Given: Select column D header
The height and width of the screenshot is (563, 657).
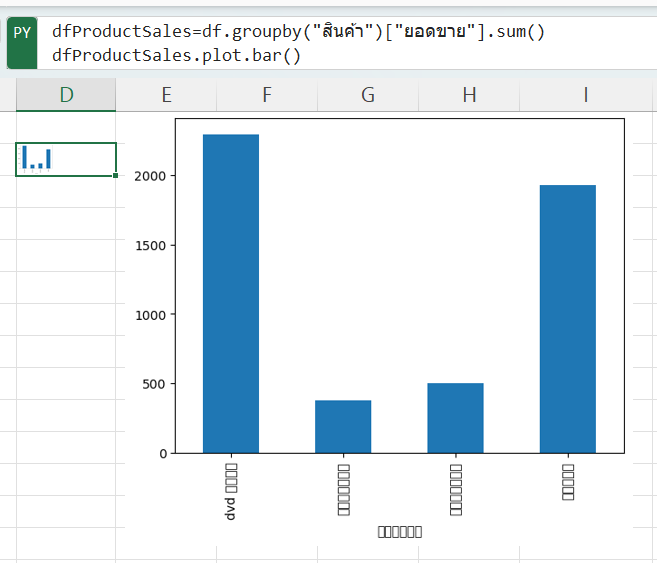Looking at the screenshot, I should 66,95.
